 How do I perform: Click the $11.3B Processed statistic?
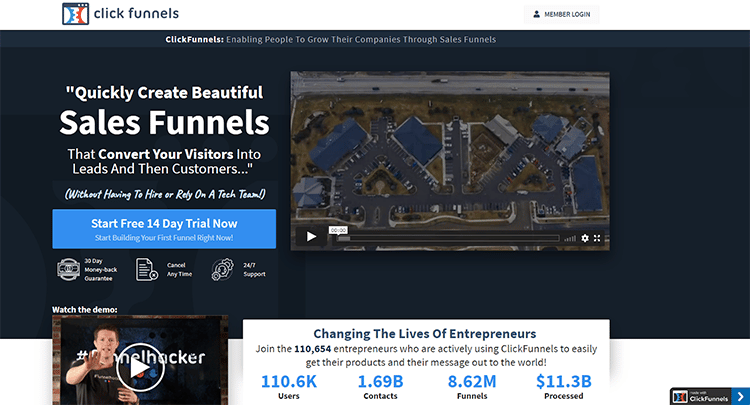point(563,385)
